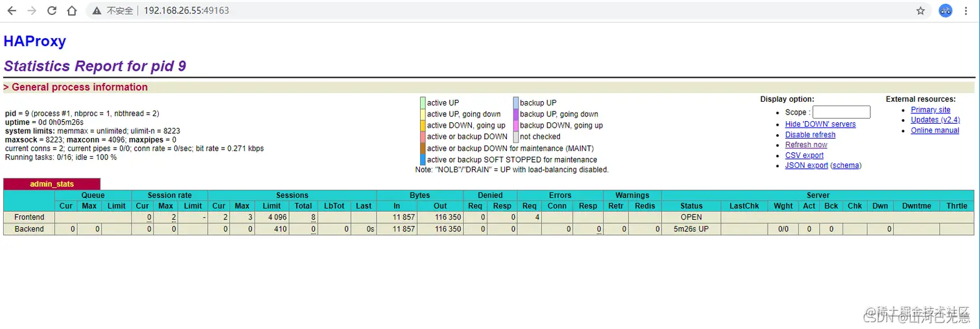Click the Session rate column header

[x=169, y=195]
